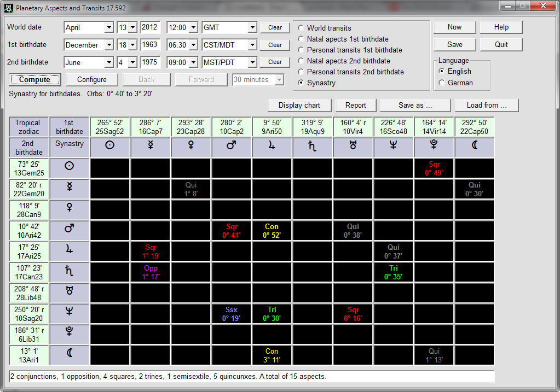
Task: Click the Moon symbol in the 13Ari1 row
Action: [70, 353]
